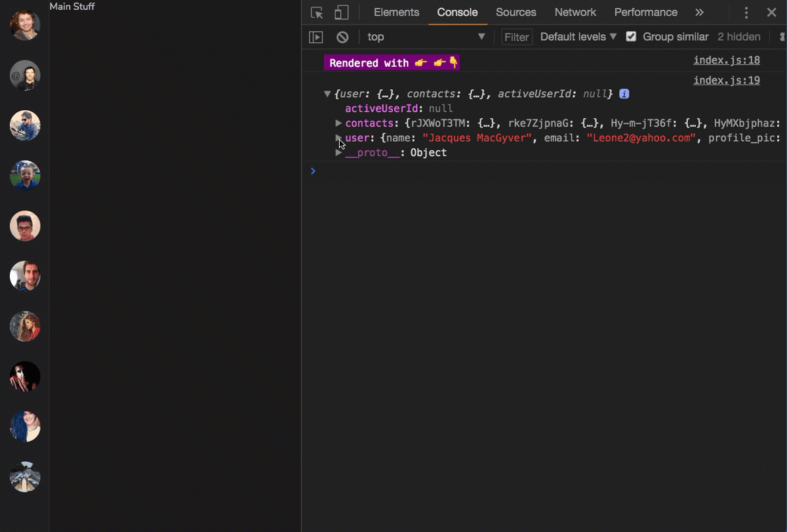
Task: Go to the Network tab
Action: click(575, 12)
